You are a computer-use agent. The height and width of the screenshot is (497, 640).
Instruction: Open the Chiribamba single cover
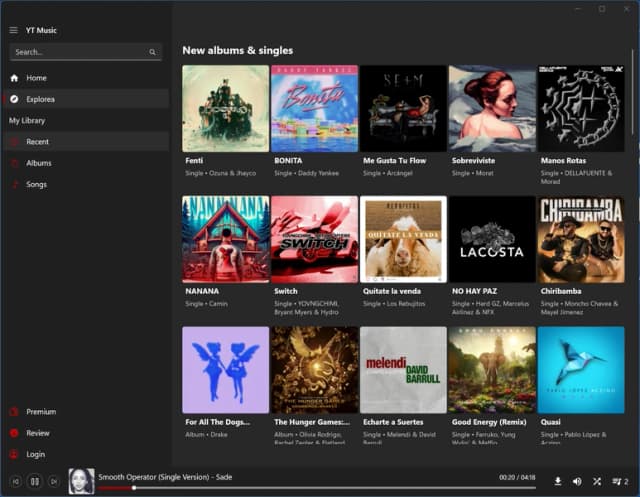point(581,239)
